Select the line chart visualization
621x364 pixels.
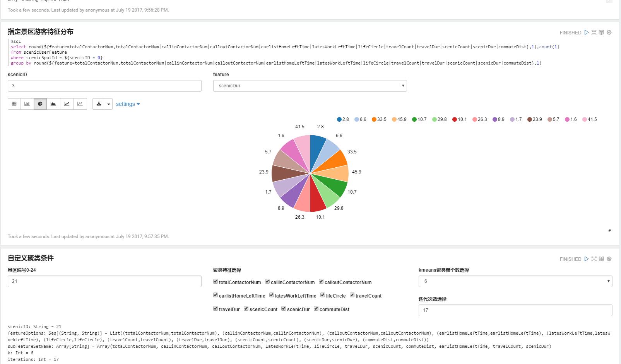(x=67, y=104)
